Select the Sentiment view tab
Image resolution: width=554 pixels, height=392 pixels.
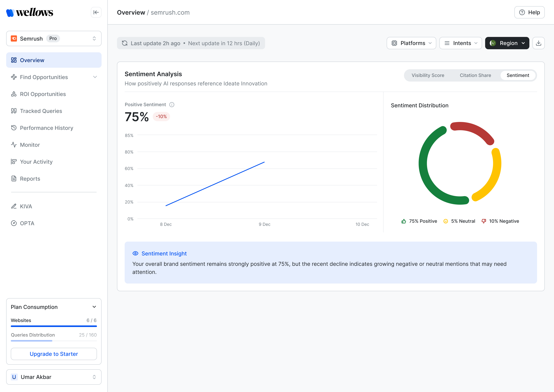[518, 75]
